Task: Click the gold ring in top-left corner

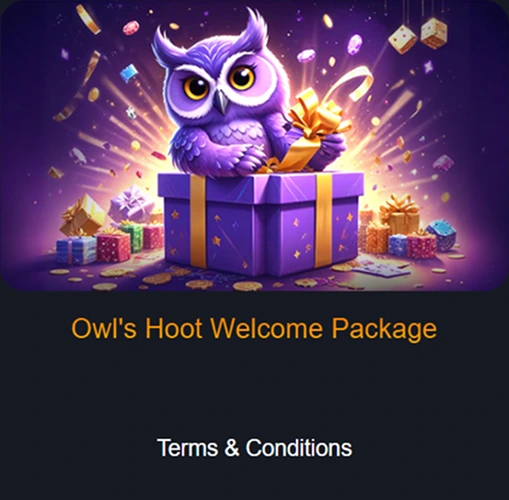Action: pos(88,19)
